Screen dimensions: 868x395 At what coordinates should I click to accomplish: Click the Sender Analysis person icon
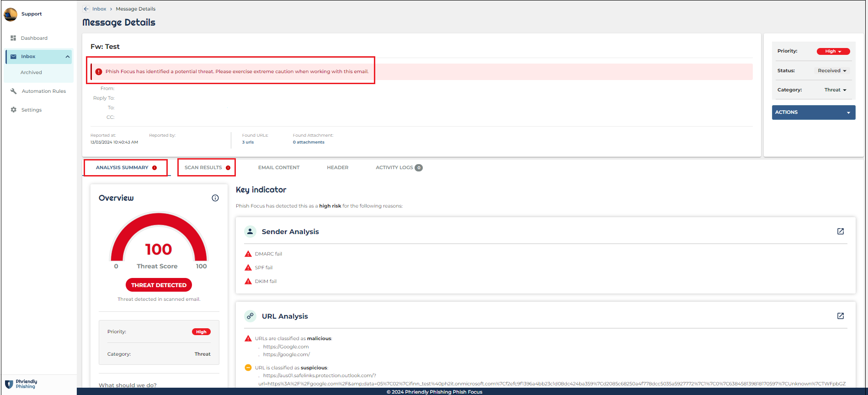[250, 231]
